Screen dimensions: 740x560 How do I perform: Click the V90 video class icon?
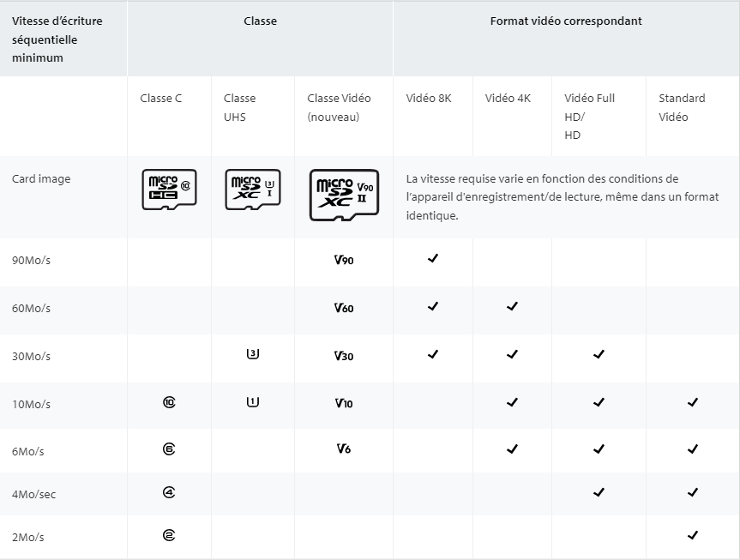coord(344,260)
